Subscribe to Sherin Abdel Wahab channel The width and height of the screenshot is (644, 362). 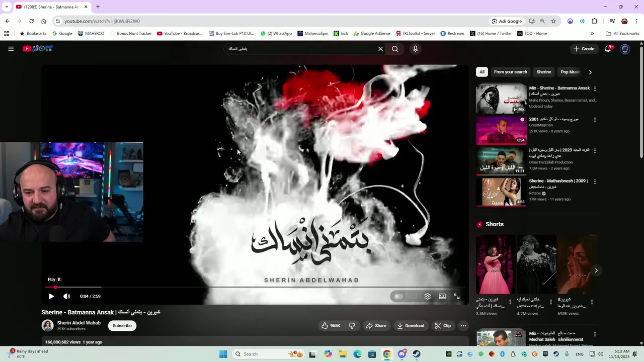point(122,326)
